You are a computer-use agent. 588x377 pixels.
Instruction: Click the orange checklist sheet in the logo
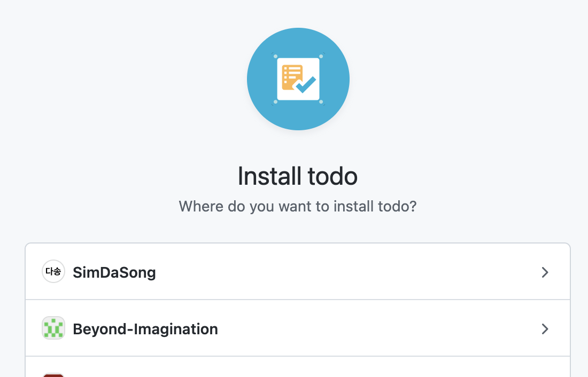292,77
